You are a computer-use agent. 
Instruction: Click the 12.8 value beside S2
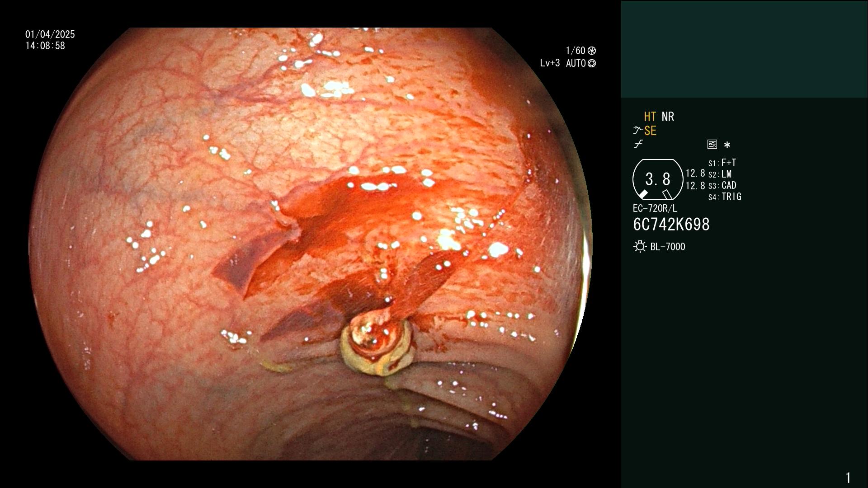[x=695, y=173]
